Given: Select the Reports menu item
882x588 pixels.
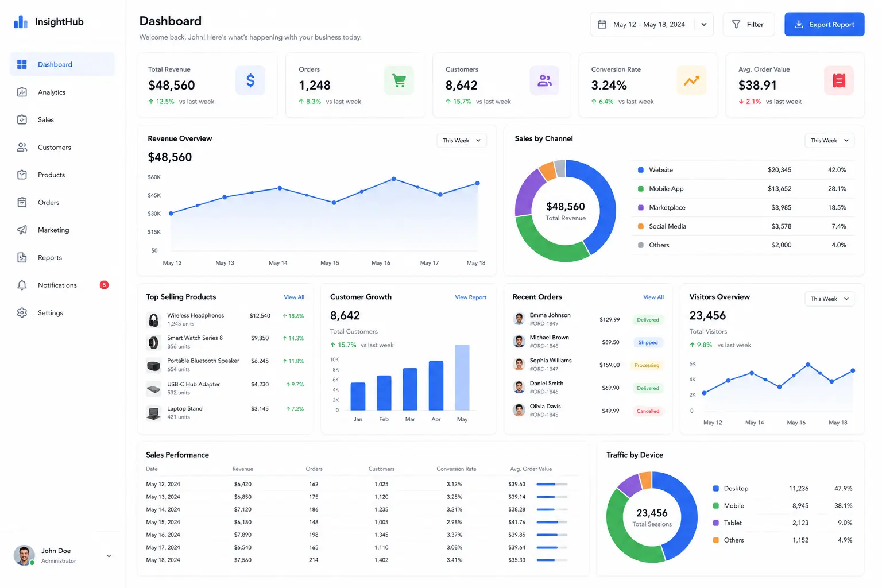Looking at the screenshot, I should click(62, 257).
